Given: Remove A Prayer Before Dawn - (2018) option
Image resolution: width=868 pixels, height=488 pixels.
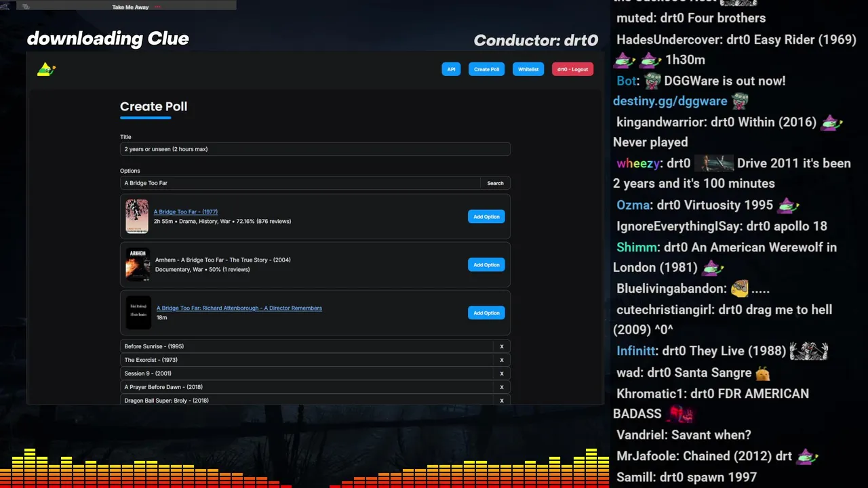Looking at the screenshot, I should pyautogui.click(x=502, y=387).
